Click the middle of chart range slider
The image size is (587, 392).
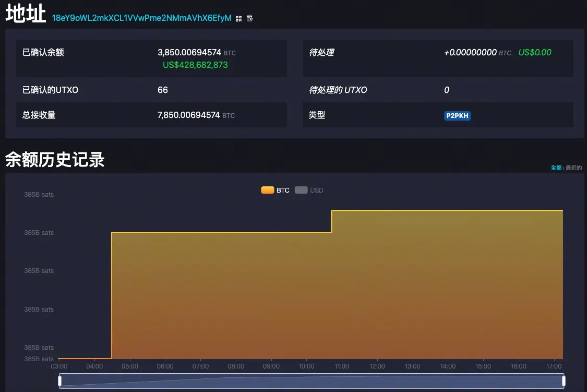pos(312,381)
